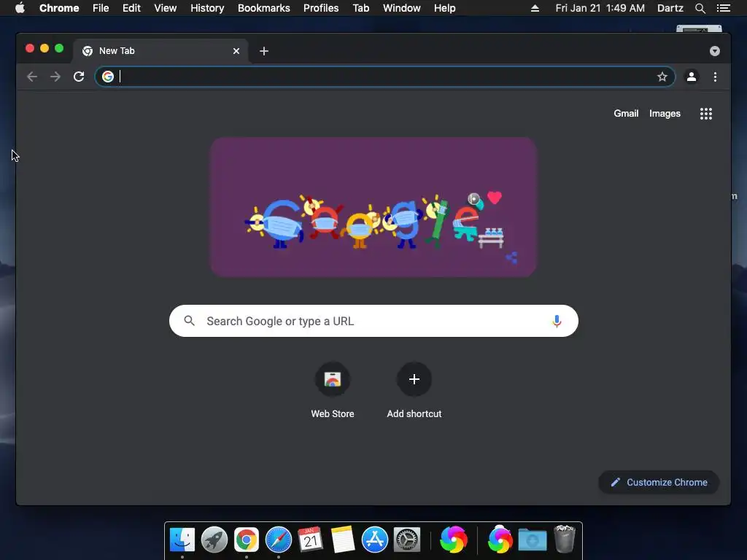The width and height of the screenshot is (747, 560).
Task: Open Images link
Action: pyautogui.click(x=665, y=114)
